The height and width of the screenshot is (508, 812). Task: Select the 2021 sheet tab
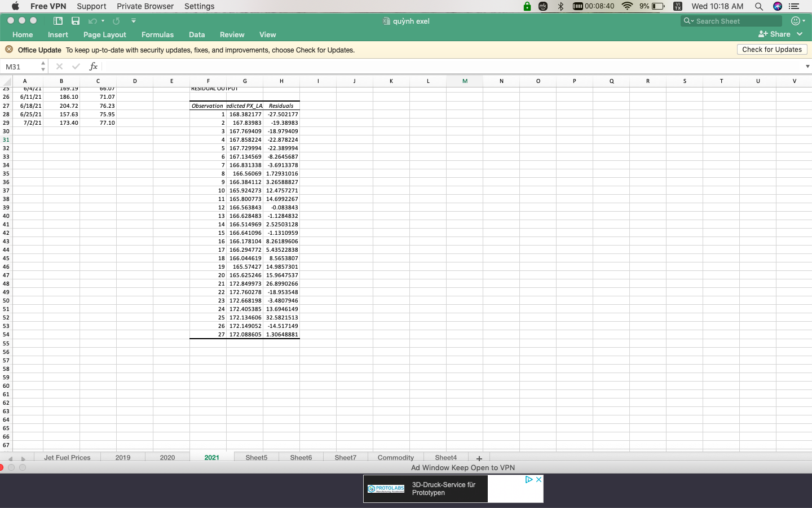(x=212, y=457)
